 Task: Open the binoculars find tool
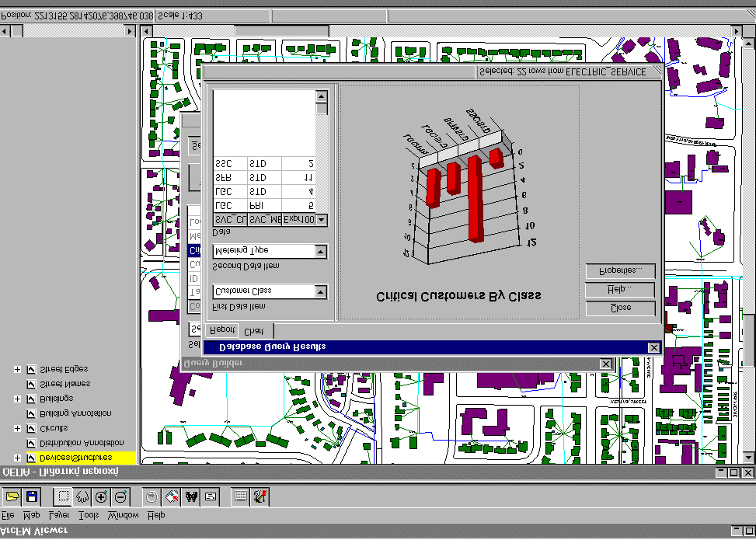[191, 496]
